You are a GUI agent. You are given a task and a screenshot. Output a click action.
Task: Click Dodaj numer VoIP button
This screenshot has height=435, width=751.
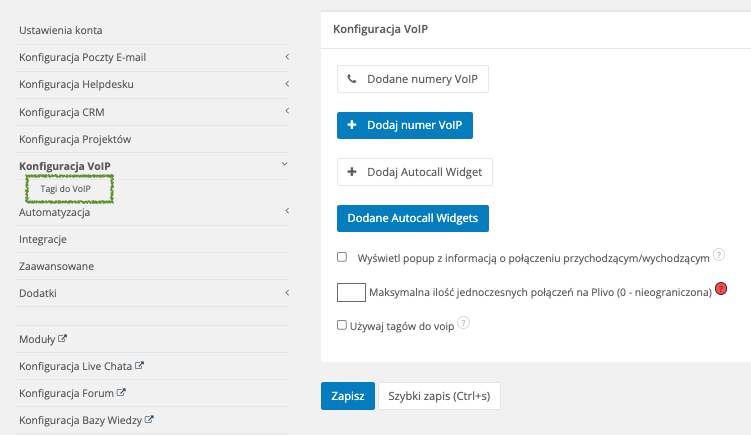pyautogui.click(x=404, y=125)
